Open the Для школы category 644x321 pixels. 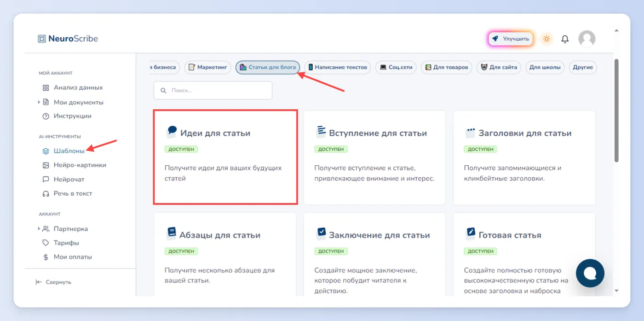pos(545,67)
